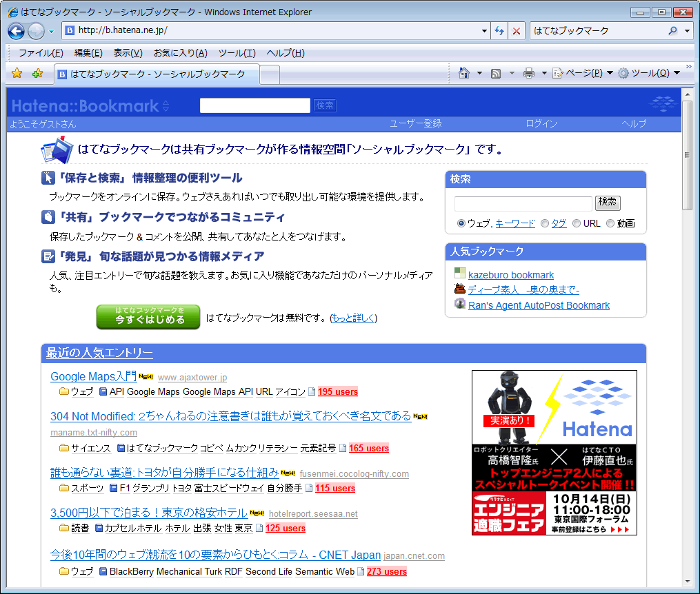Open the ツール(O) toolbar dropdown

(x=648, y=73)
